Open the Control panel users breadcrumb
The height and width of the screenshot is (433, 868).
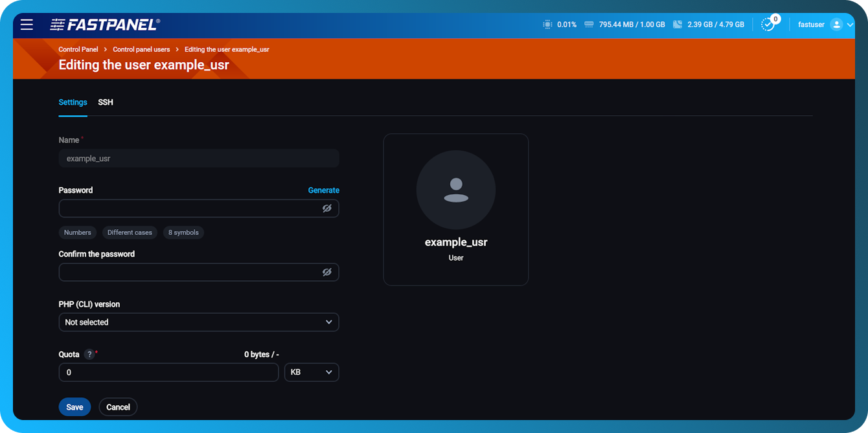pyautogui.click(x=141, y=49)
